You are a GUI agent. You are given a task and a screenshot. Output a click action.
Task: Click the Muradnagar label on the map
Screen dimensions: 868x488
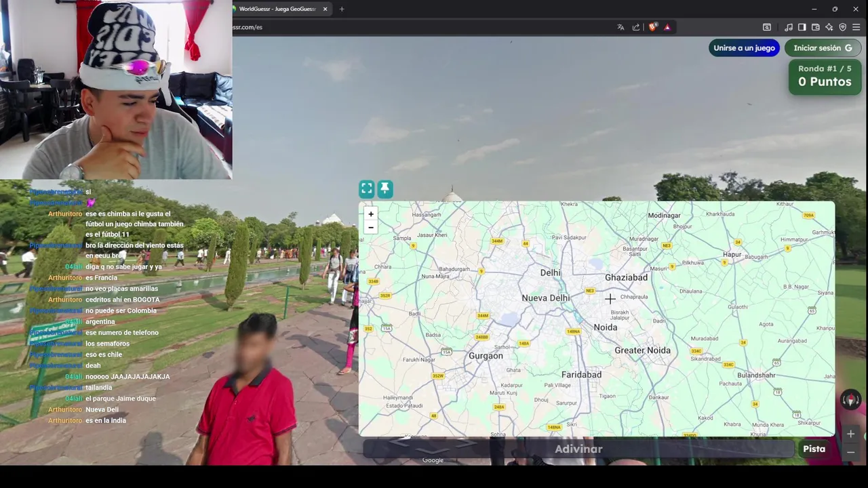644,239
